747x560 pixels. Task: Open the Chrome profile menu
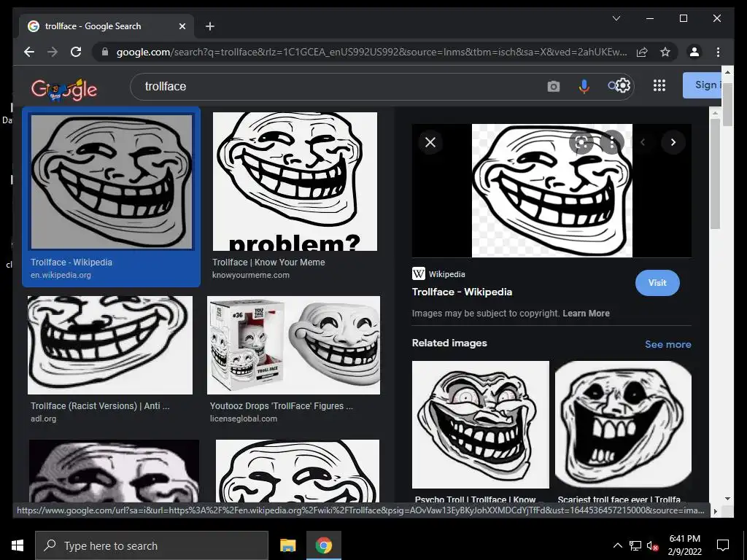694,52
